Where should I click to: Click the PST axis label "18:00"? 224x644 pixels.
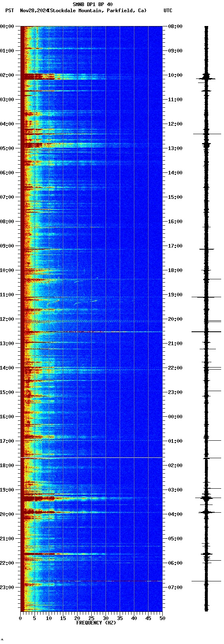[7, 466]
